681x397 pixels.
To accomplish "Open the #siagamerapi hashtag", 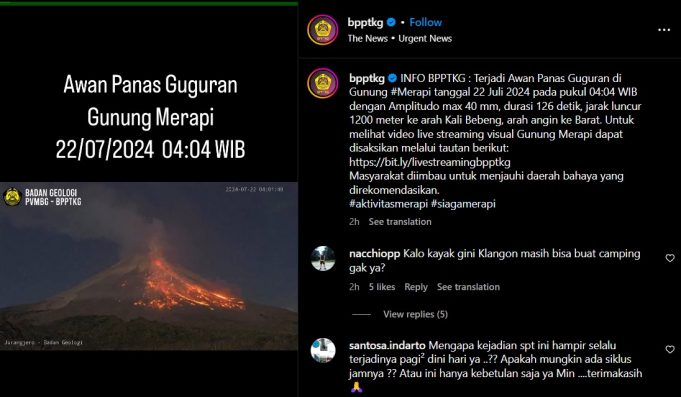I will tap(463, 204).
